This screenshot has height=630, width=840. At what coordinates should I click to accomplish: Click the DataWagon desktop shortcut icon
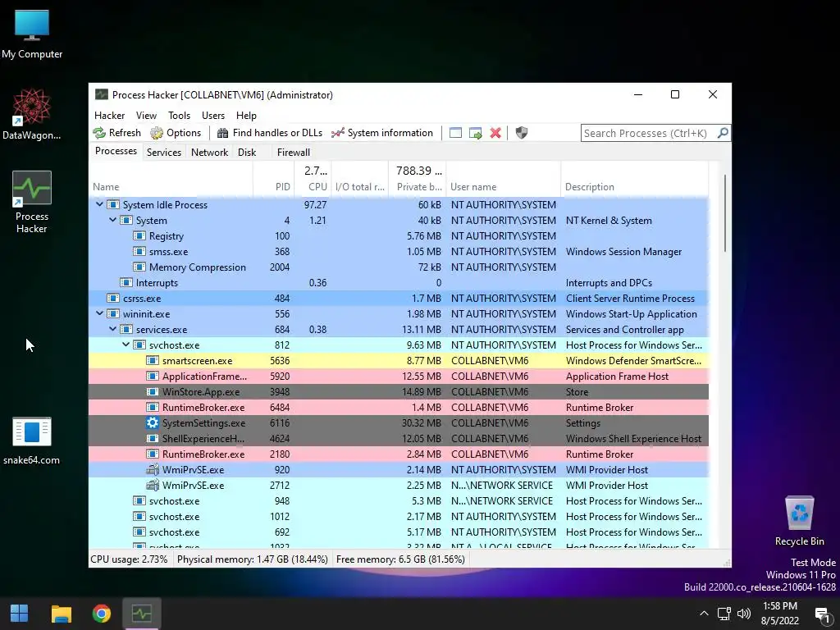pyautogui.click(x=32, y=114)
